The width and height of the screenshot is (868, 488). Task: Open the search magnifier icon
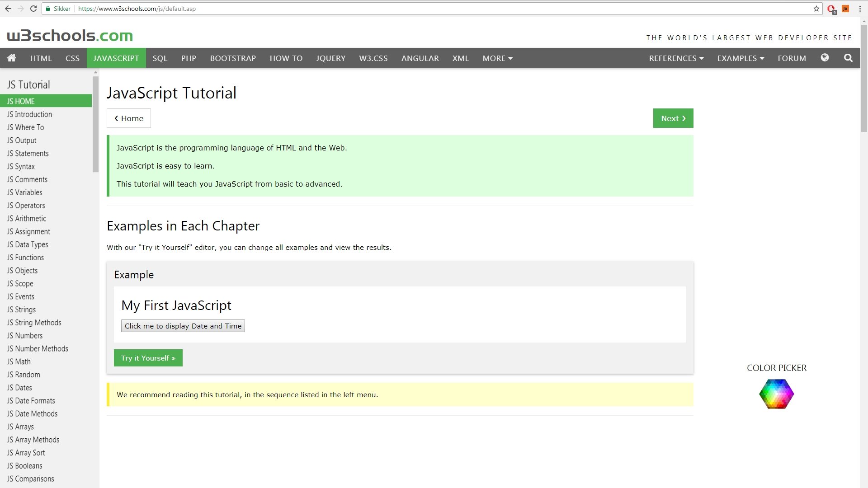click(848, 58)
